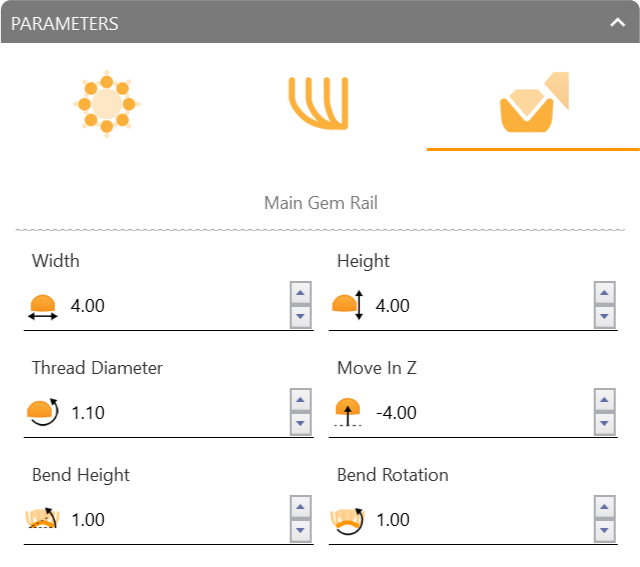This screenshot has width=640, height=567.
Task: Click the Bend Rotation icon
Action: tap(347, 521)
